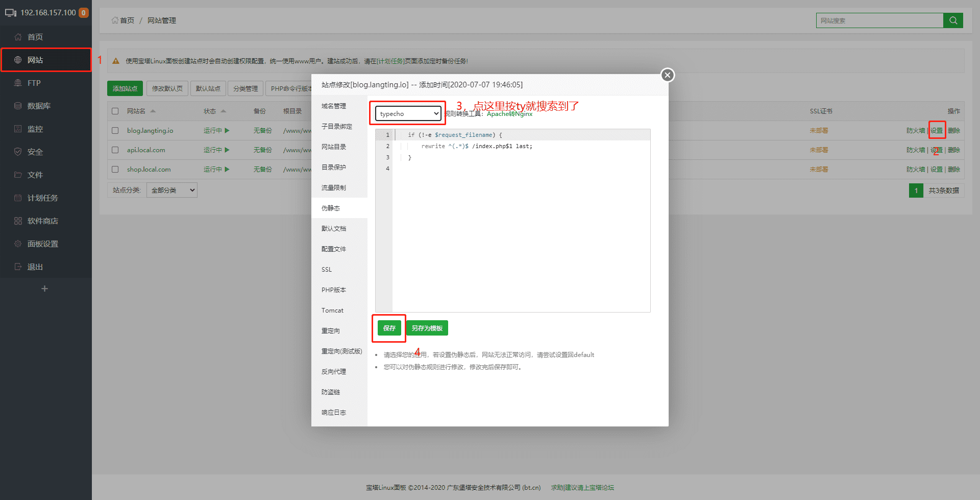
Task: Check the api.local.com row checkbox
Action: [115, 150]
